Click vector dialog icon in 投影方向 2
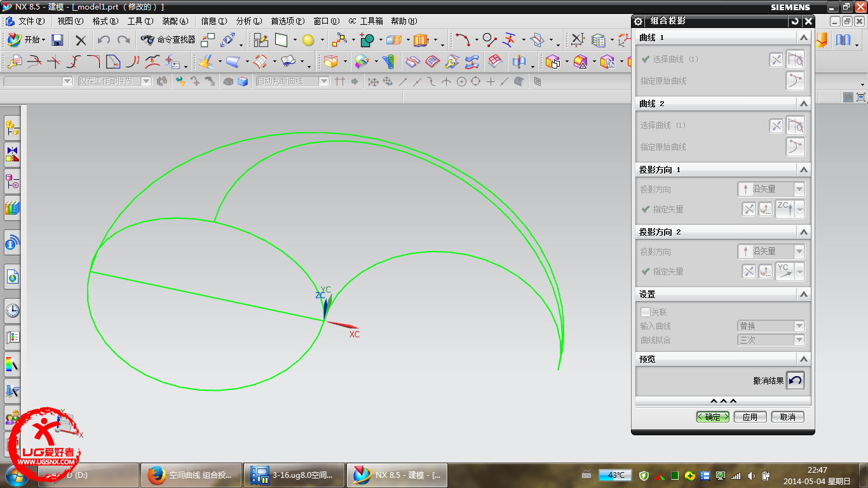Image resolution: width=868 pixels, height=488 pixels. point(765,271)
